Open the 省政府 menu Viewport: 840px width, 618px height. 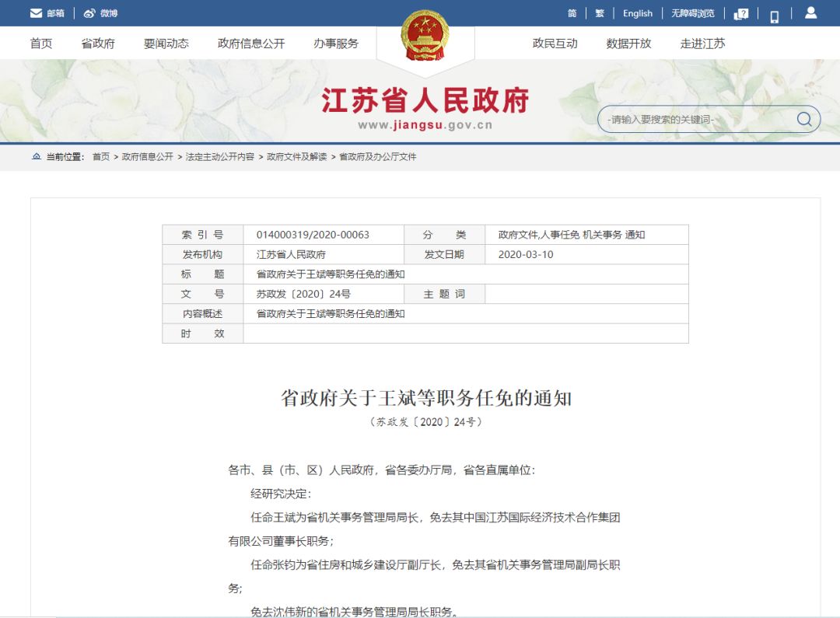98,44
